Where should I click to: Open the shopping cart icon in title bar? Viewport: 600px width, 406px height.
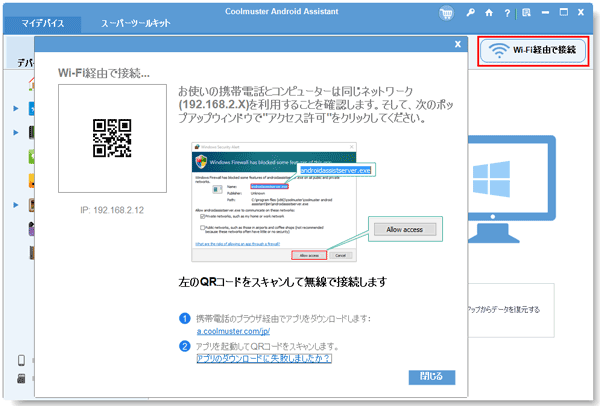pyautogui.click(x=446, y=13)
